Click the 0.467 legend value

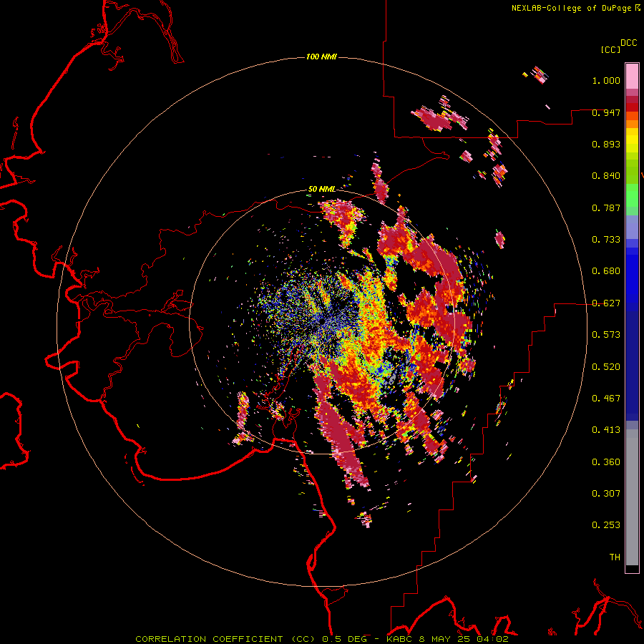pos(606,399)
